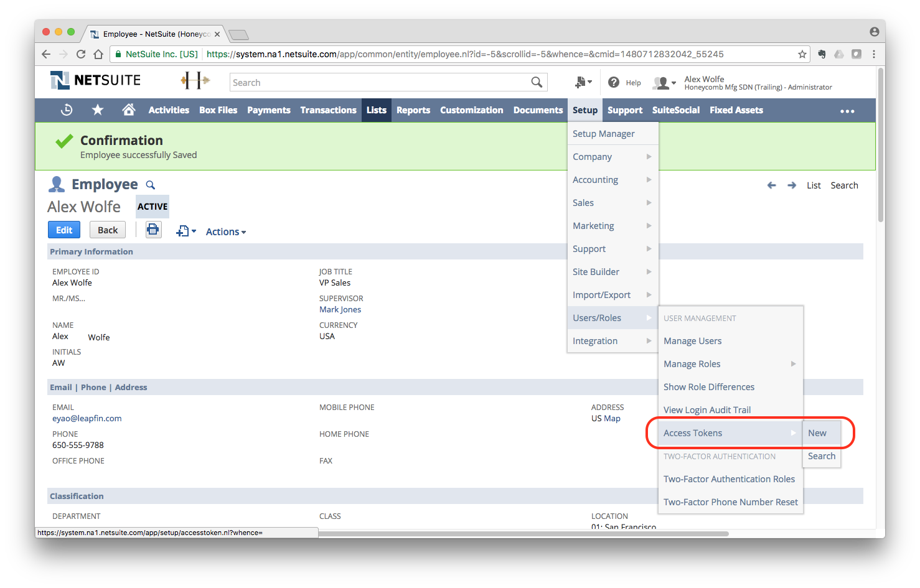The image size is (920, 588).
Task: Click the Employee quick search magnifier
Action: point(151,185)
